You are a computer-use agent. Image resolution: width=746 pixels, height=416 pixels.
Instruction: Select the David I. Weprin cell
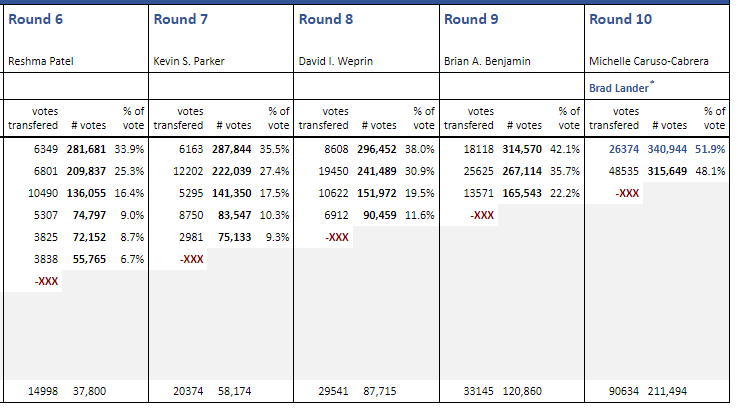[335, 61]
